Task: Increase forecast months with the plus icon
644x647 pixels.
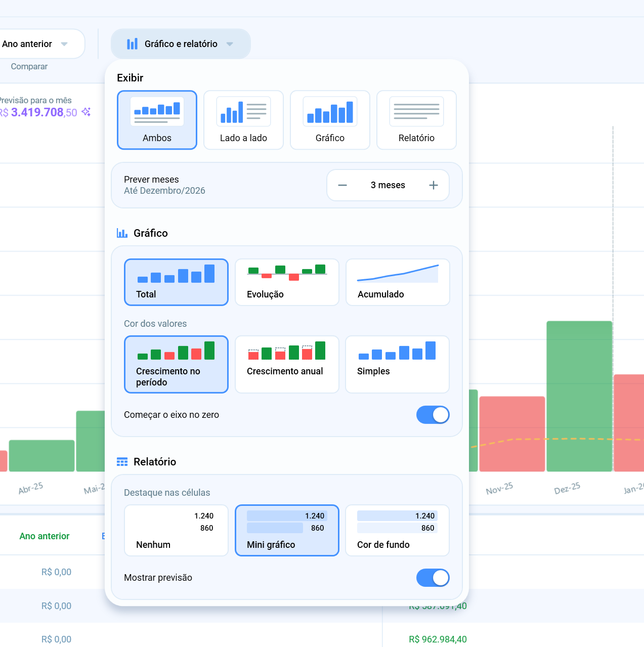Action: [434, 185]
